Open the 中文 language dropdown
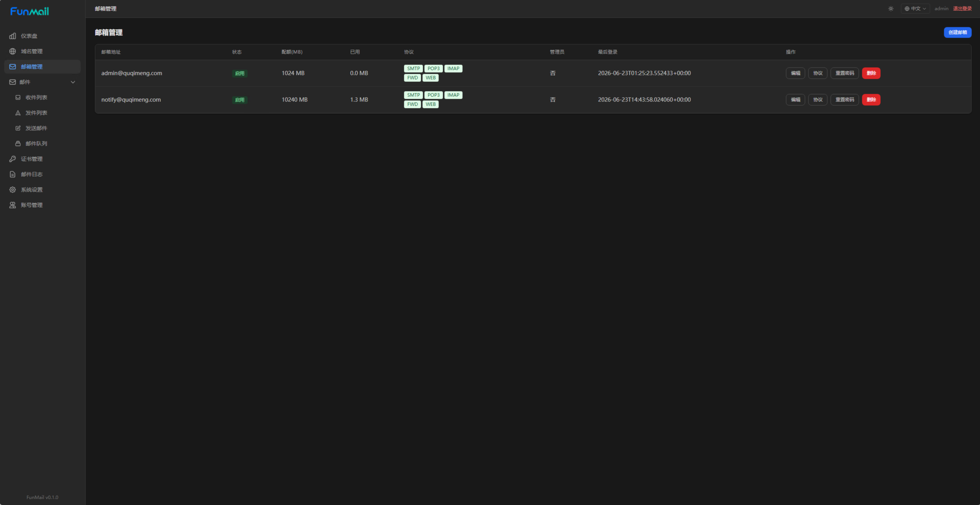 915,9
